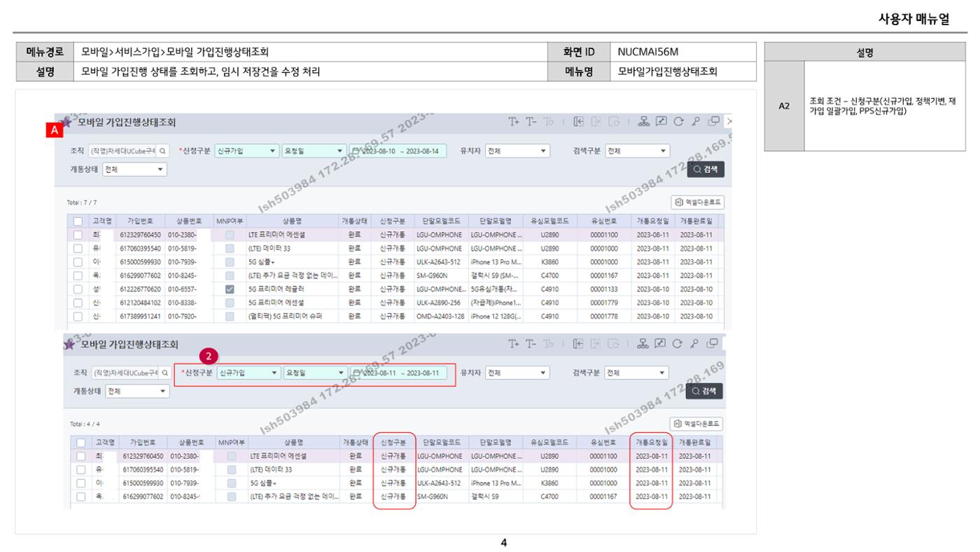Click the pencil-box edit icon in Total 4/4 window
The image size is (980, 552).
pyautogui.click(x=661, y=344)
